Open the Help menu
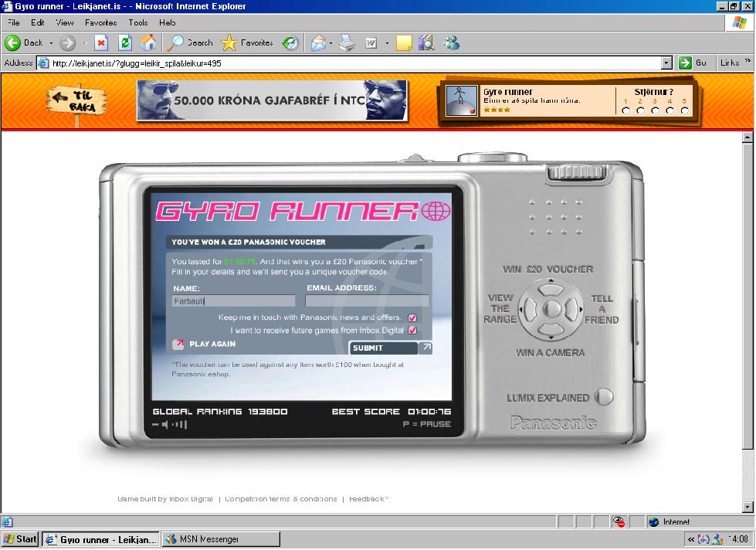This screenshot has height=550, width=756. [168, 22]
